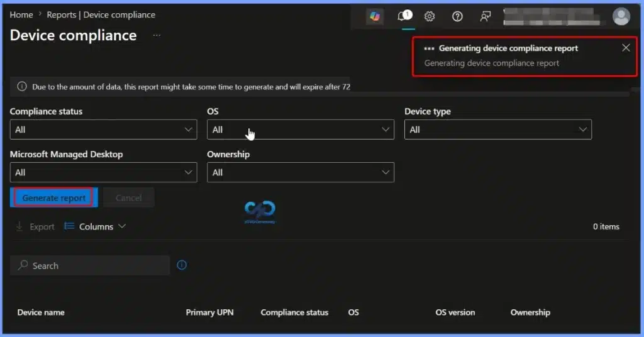Sort by Device name column header
Screen dimensions: 644x337
(41, 312)
